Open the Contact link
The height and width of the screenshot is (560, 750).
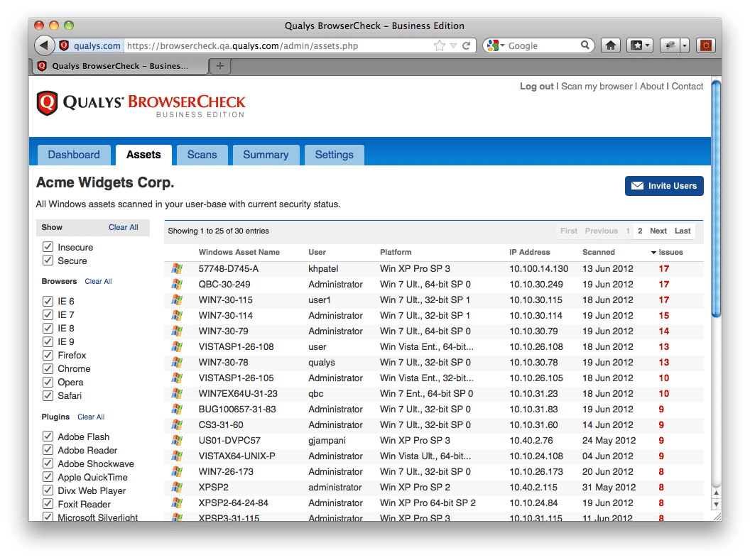click(x=687, y=87)
